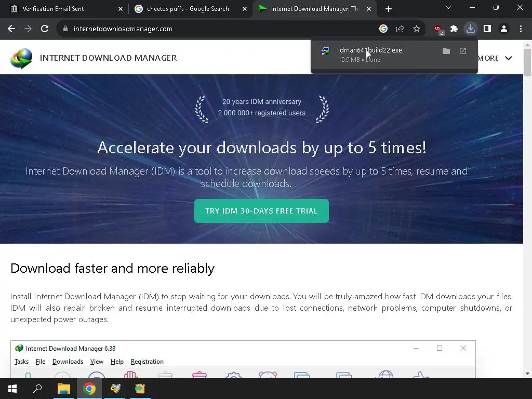Open Downloads menu in IDM screenshot
The width and height of the screenshot is (532, 399).
pyautogui.click(x=68, y=362)
